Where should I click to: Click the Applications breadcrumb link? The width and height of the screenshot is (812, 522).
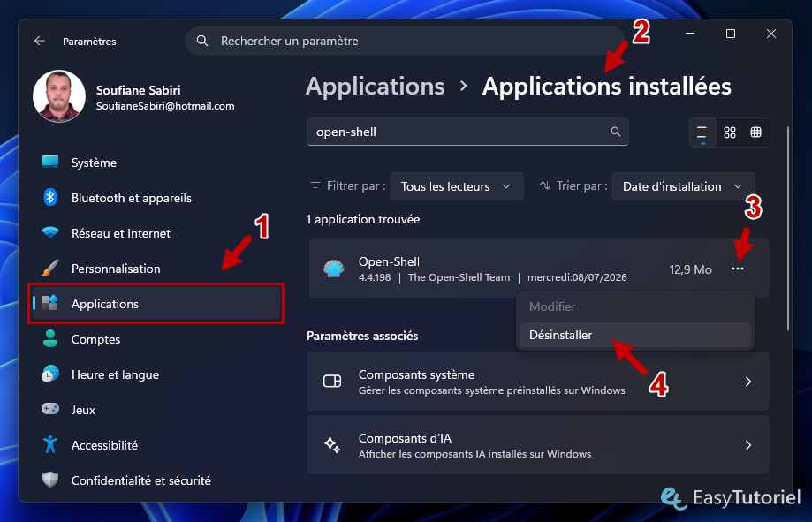pyautogui.click(x=375, y=86)
